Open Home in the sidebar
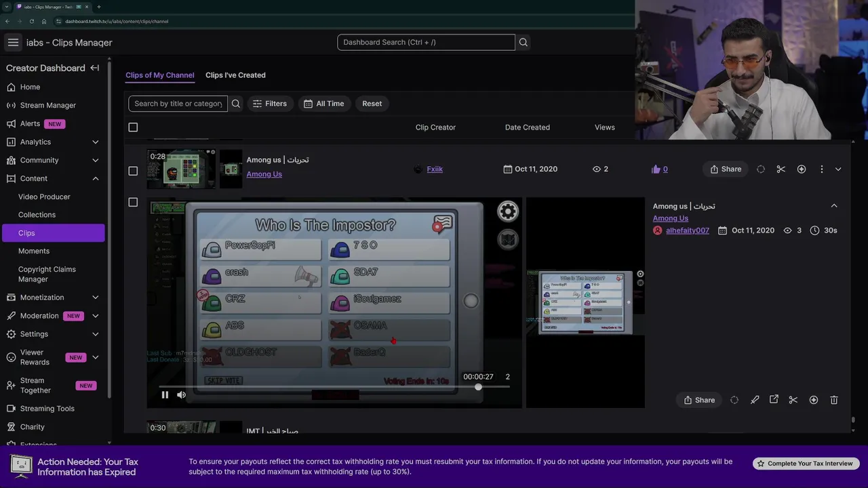 (30, 87)
